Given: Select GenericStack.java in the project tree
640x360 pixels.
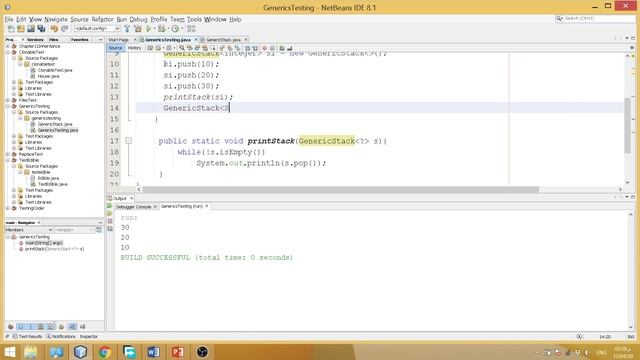Looking at the screenshot, I should 55,124.
